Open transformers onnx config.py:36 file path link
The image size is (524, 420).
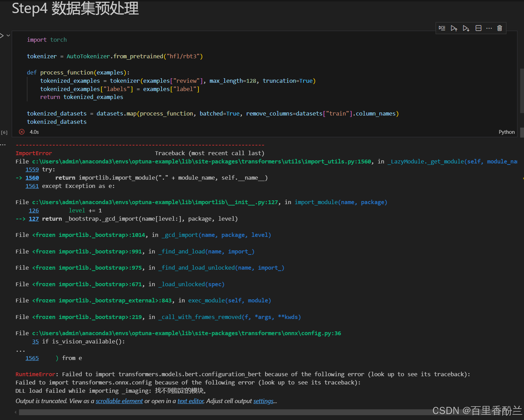click(x=187, y=333)
